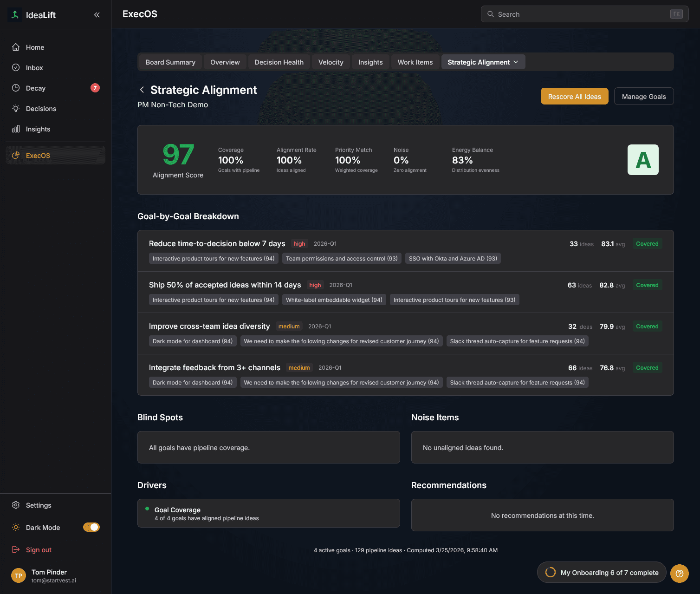
Task: Click the IdeaLift logo icon
Action: point(15,15)
